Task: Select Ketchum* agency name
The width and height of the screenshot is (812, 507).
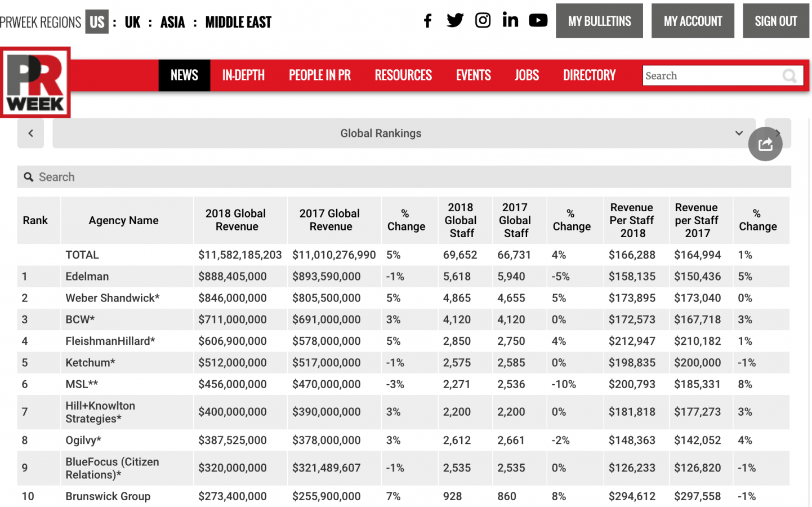Action: point(90,363)
